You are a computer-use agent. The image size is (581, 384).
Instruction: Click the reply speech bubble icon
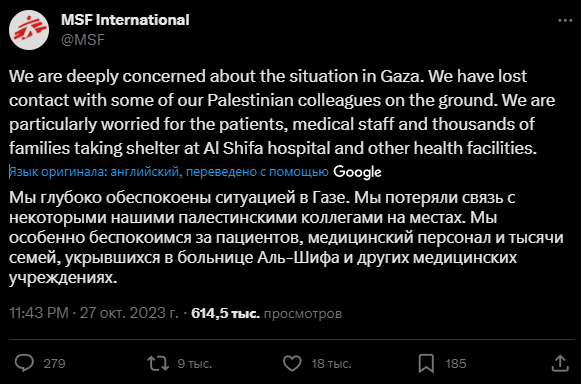point(24,363)
